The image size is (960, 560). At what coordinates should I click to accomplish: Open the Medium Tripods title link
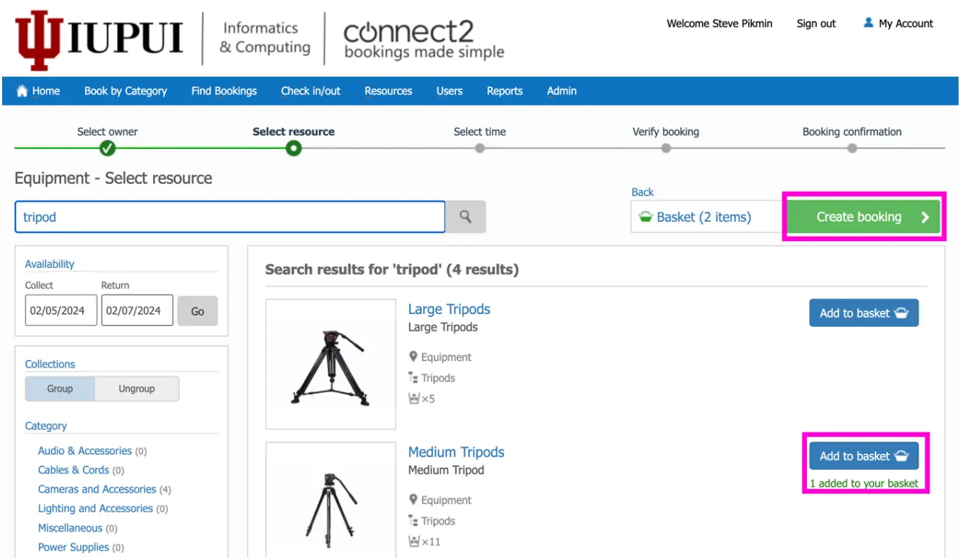point(457,452)
